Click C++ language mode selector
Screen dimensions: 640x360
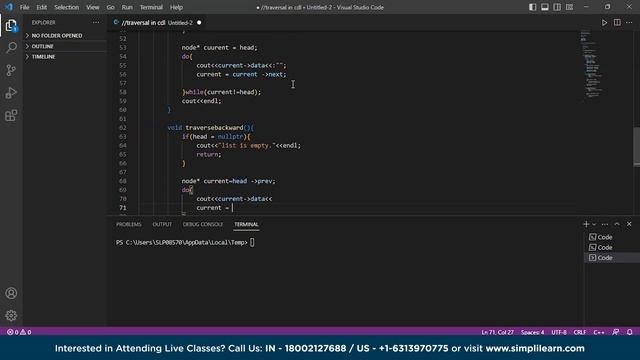599,332
